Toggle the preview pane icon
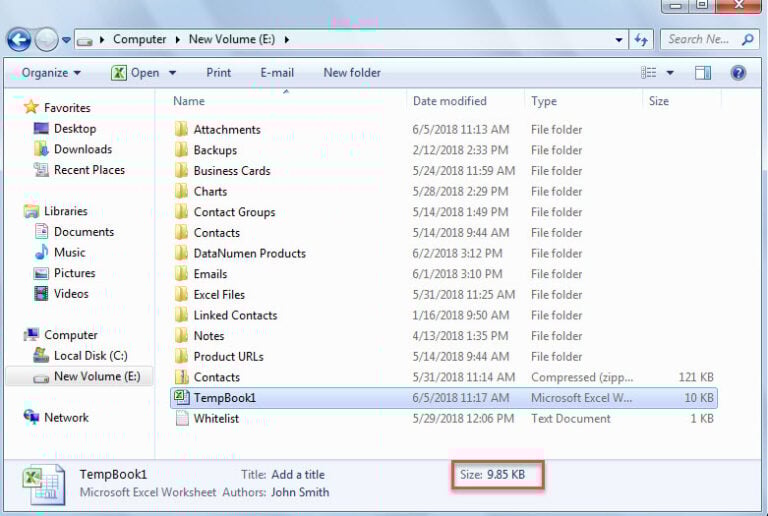768x516 pixels. tap(703, 73)
